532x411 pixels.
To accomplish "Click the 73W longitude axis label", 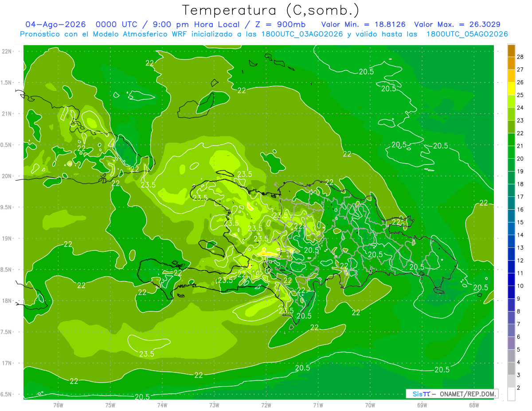I will tap(214, 405).
